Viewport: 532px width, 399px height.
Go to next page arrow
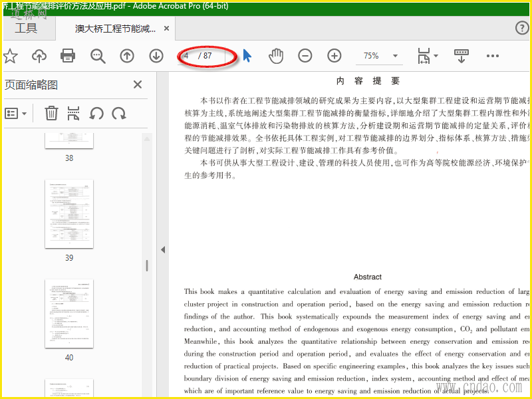[x=156, y=56]
